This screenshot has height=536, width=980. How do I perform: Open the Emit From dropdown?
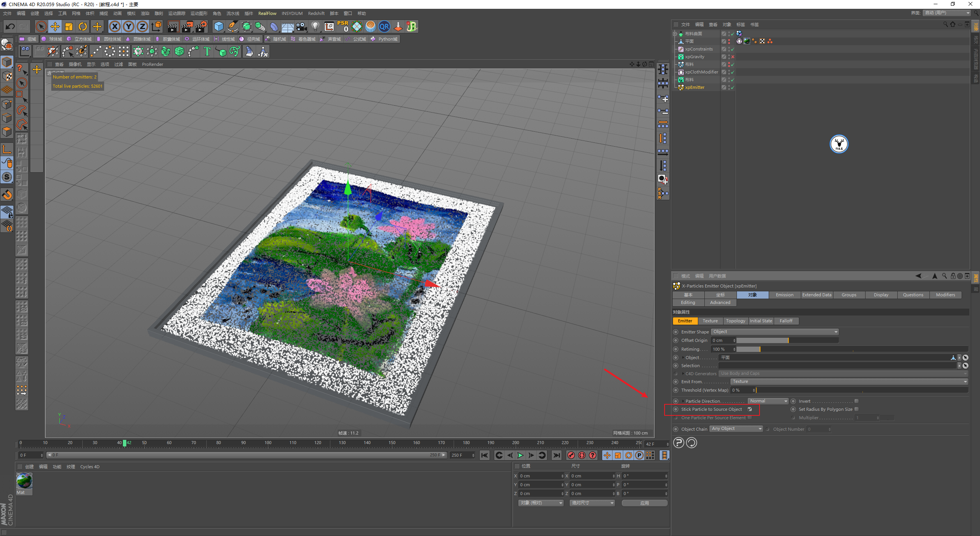point(849,381)
